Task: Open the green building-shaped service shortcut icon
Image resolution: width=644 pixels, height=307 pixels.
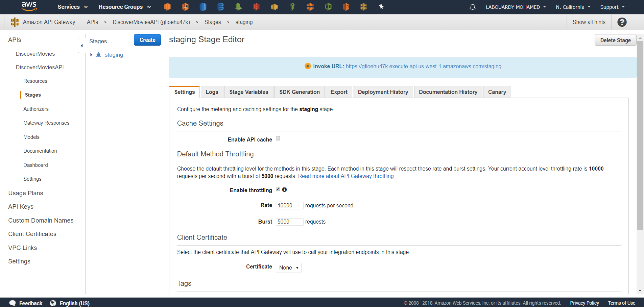Action: (238, 7)
